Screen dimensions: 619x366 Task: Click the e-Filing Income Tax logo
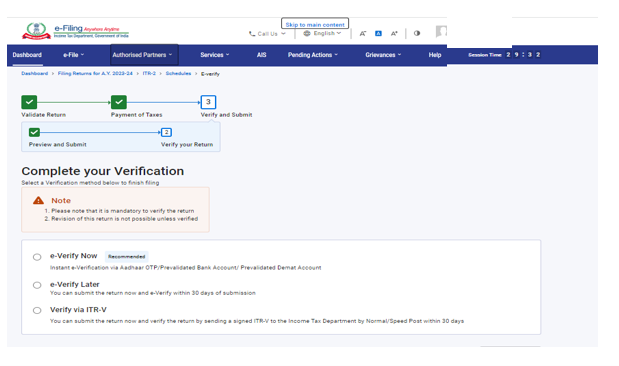[75, 31]
